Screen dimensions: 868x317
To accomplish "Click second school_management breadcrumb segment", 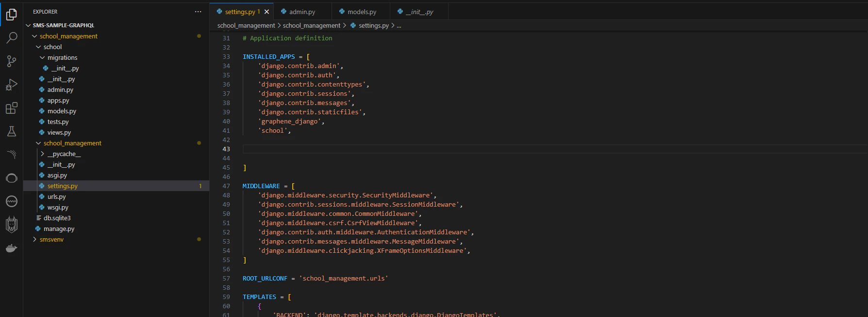I will (312, 25).
